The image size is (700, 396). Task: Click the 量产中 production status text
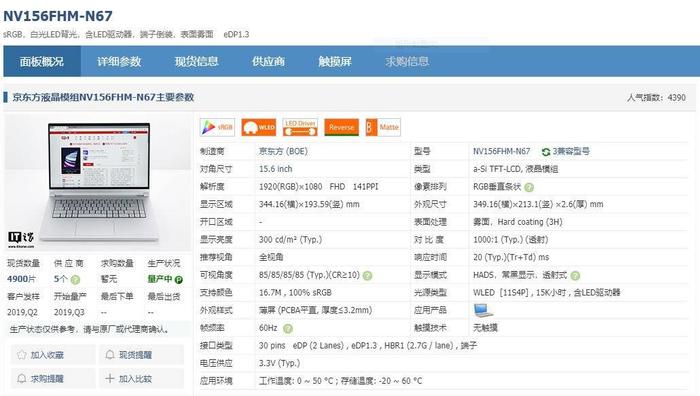point(159,279)
